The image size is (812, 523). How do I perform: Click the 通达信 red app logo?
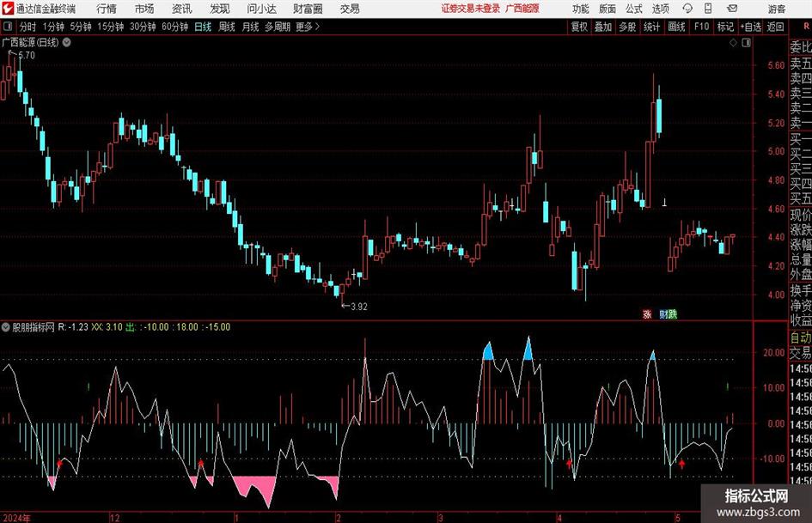click(8, 9)
